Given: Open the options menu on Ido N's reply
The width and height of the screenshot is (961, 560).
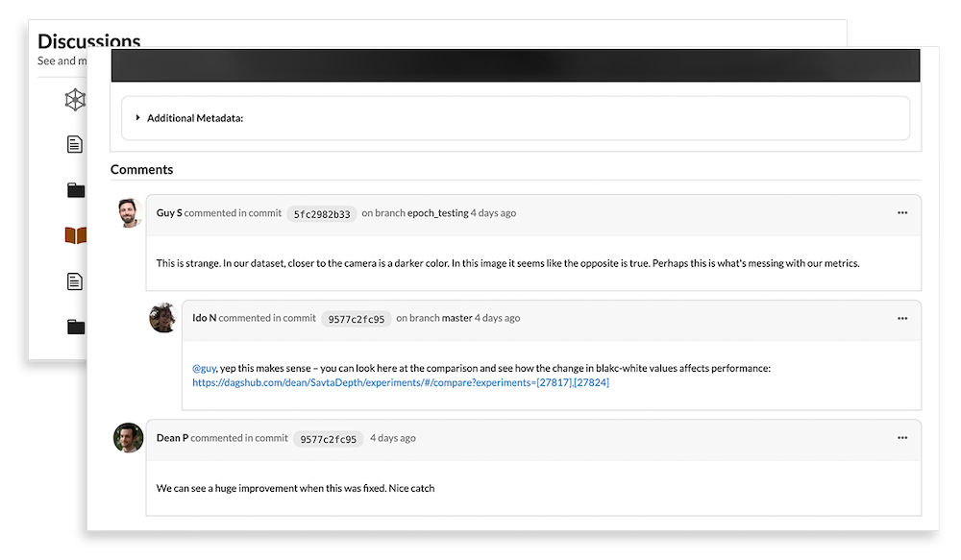Looking at the screenshot, I should [x=902, y=317].
